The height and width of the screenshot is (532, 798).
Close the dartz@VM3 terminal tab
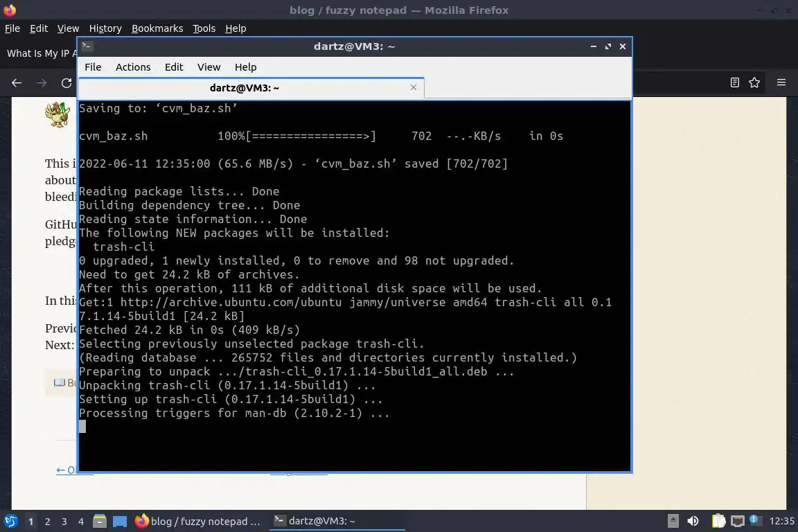(x=414, y=87)
